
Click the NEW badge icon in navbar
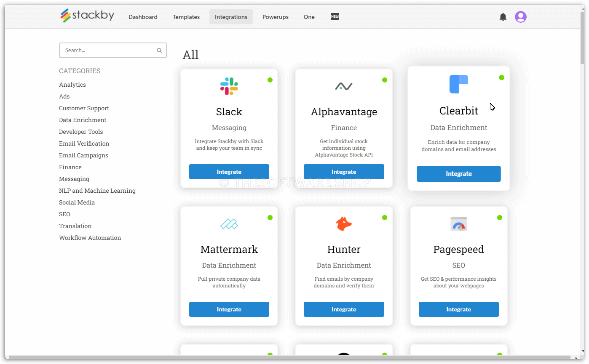(335, 16)
